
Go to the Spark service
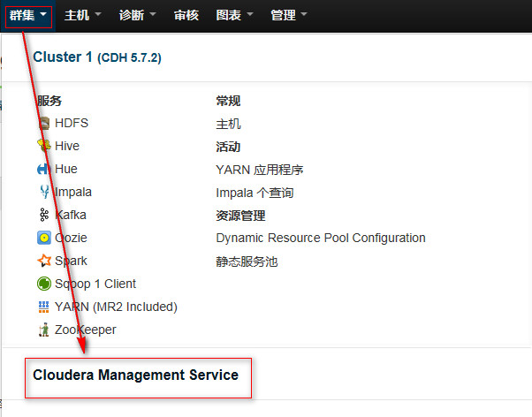click(71, 261)
